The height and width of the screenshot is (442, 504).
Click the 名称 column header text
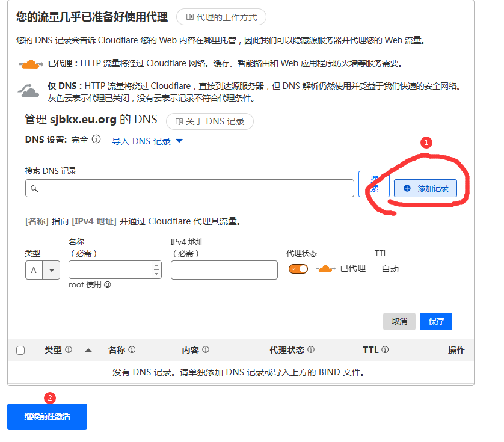coord(117,350)
